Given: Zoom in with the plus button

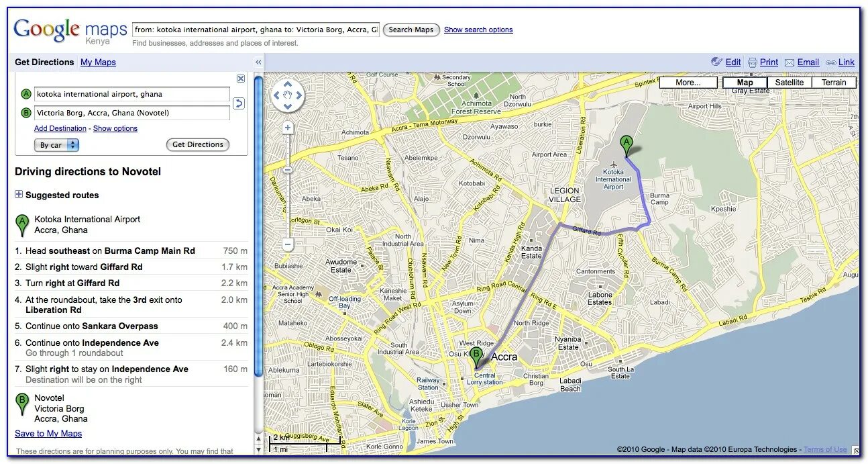Looking at the screenshot, I should click(x=288, y=128).
